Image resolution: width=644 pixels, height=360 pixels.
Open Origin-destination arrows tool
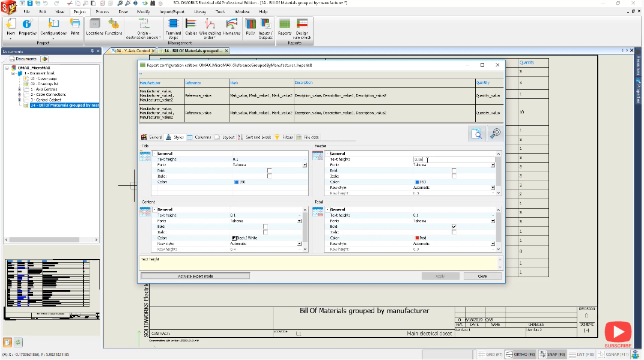pyautogui.click(x=144, y=29)
